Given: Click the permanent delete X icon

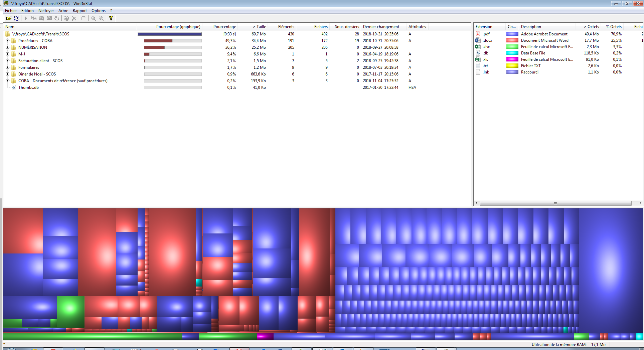Looking at the screenshot, I should click(74, 18).
